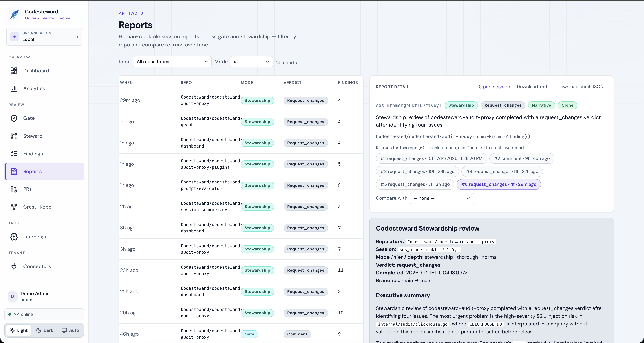Switch theme to Dark
644x343 pixels.
(x=45, y=330)
